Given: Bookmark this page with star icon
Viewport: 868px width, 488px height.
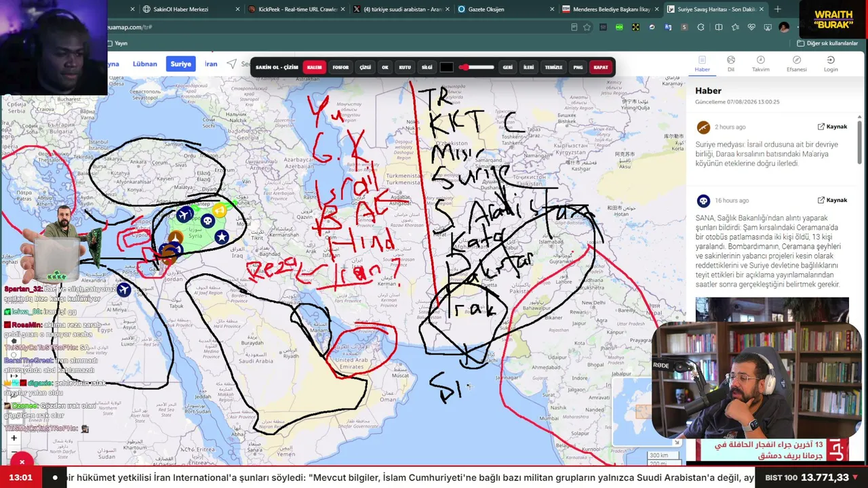Looking at the screenshot, I should 587,27.
